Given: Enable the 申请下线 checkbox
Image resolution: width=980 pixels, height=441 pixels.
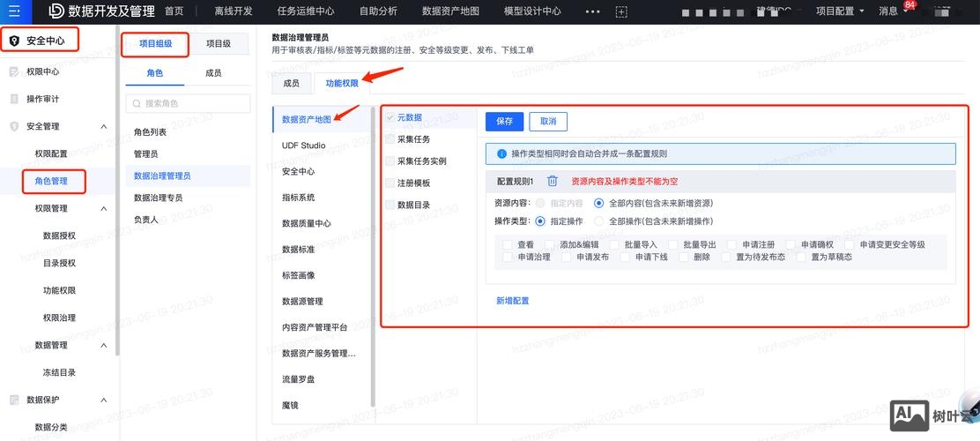Looking at the screenshot, I should [x=625, y=257].
